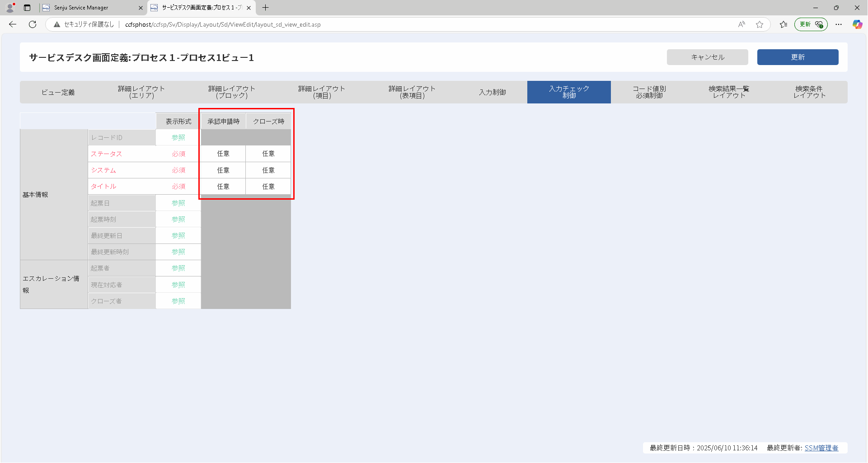Switch to the Senju Service Manager tab
The height and width of the screenshot is (463, 868).
pyautogui.click(x=93, y=8)
